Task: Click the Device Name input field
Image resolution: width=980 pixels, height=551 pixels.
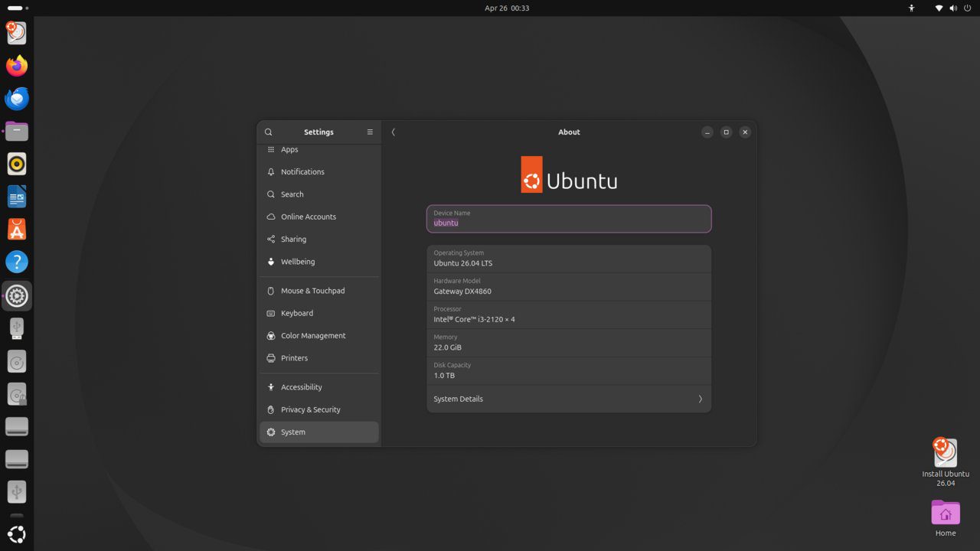Action: tap(569, 219)
